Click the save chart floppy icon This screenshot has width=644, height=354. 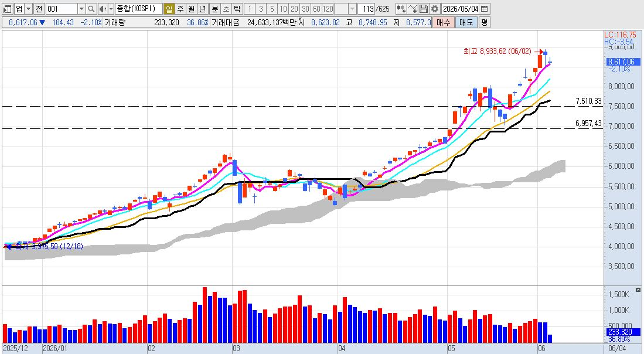coord(424,9)
